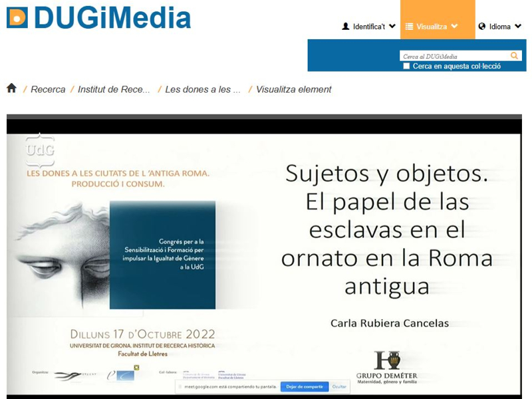
Task: Expand the Identifica't dropdown arrow
Action: click(x=392, y=27)
